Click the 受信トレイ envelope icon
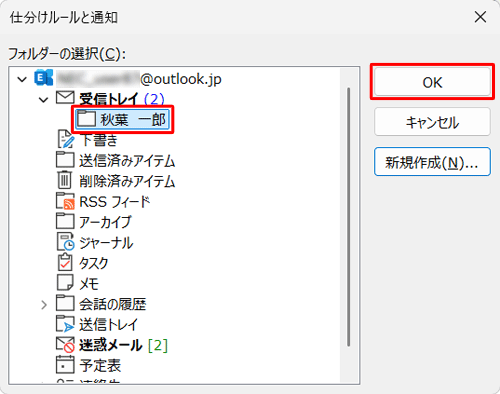 (x=65, y=97)
